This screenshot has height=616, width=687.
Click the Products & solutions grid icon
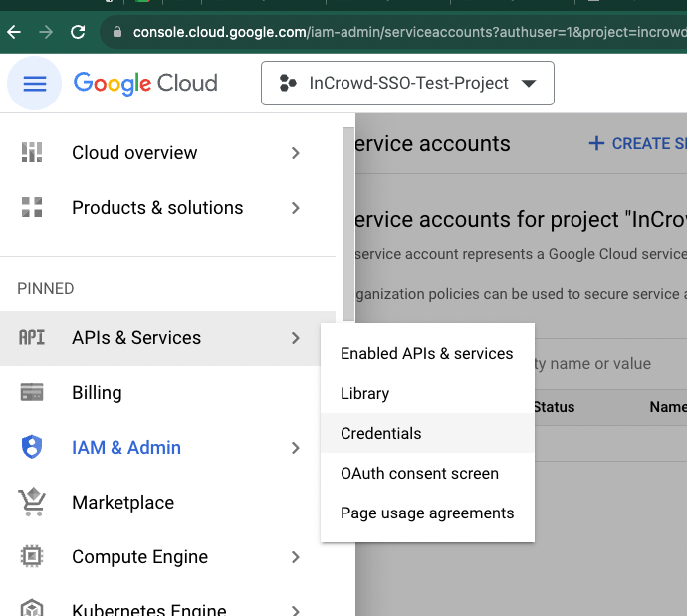point(32,207)
